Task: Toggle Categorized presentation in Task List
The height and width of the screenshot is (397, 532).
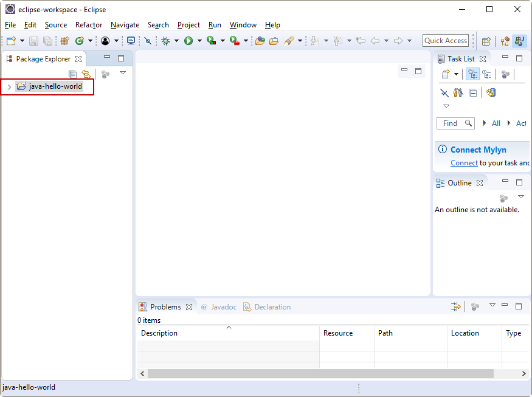Action: tap(472, 74)
